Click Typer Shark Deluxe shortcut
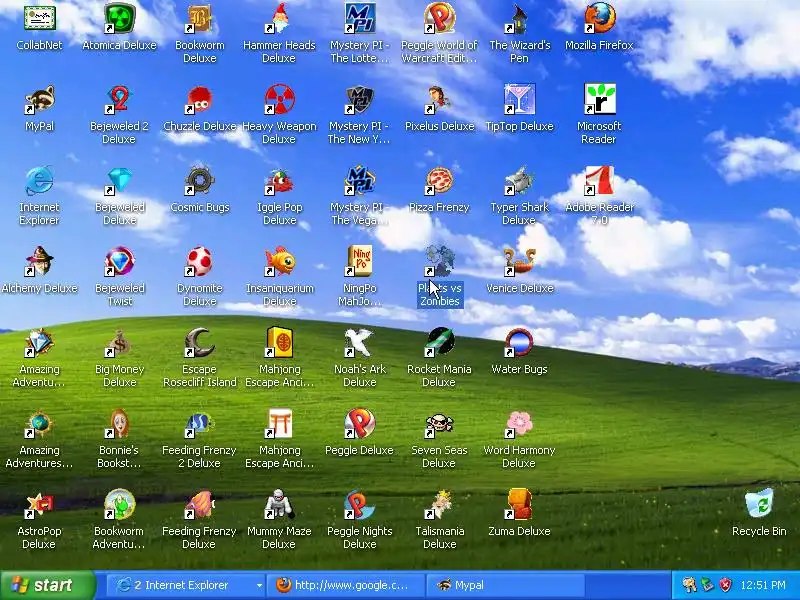 click(519, 180)
